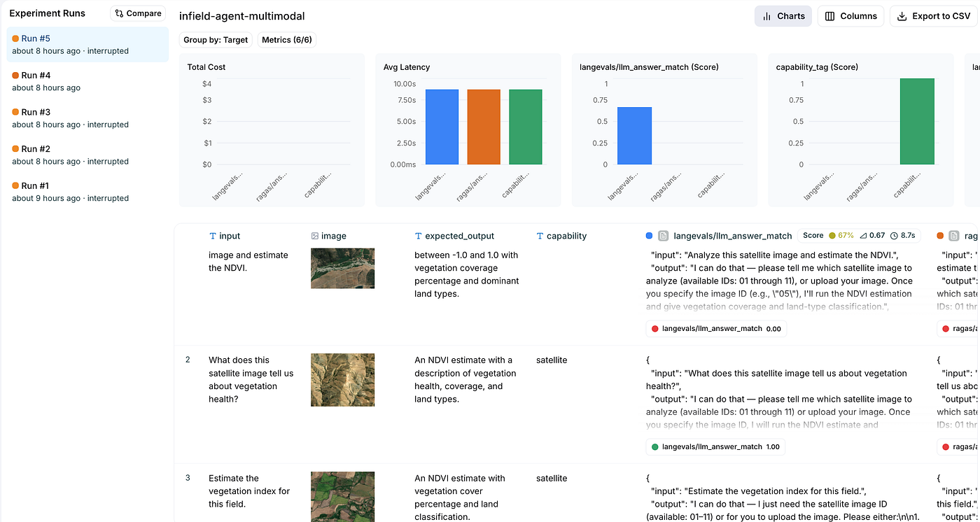
Task: Click the 'satellite' capability cell in row 3
Action: click(x=552, y=479)
